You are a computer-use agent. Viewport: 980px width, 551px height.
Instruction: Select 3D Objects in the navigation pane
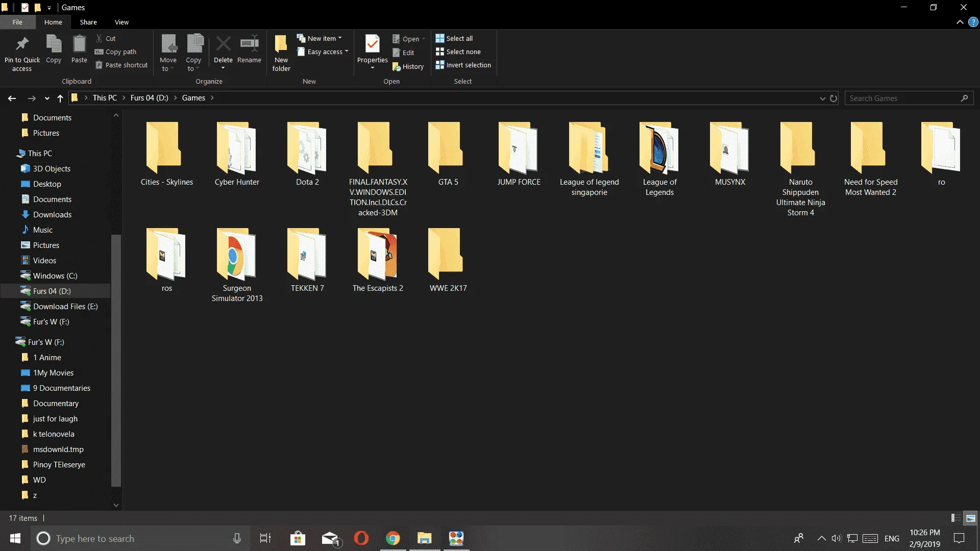52,168
